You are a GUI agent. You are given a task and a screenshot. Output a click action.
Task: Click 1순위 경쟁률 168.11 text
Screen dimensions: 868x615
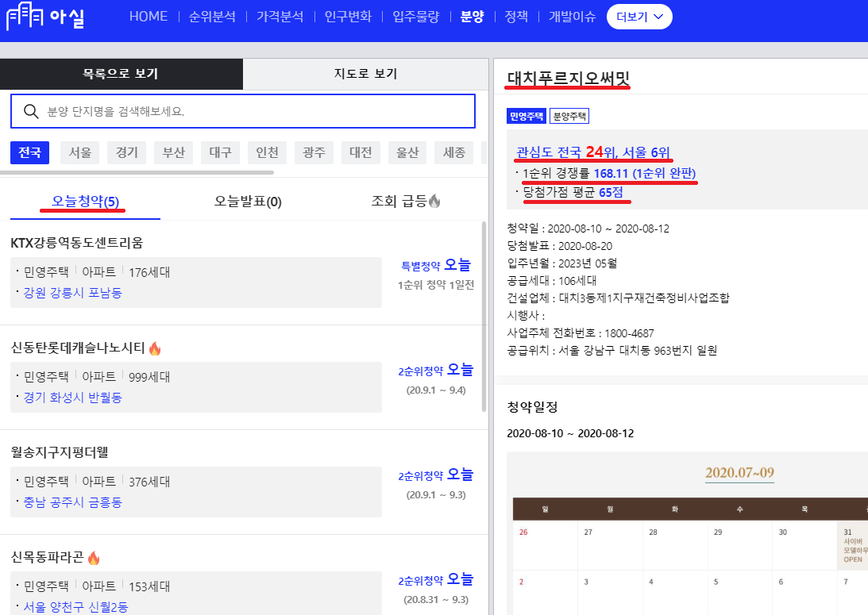[609, 174]
